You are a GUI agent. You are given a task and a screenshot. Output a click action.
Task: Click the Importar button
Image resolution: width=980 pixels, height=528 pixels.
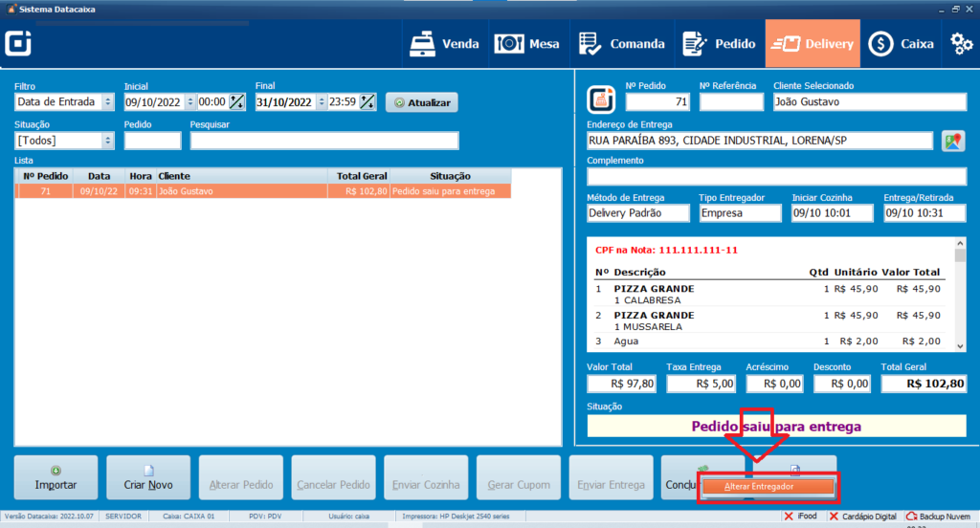pos(56,476)
